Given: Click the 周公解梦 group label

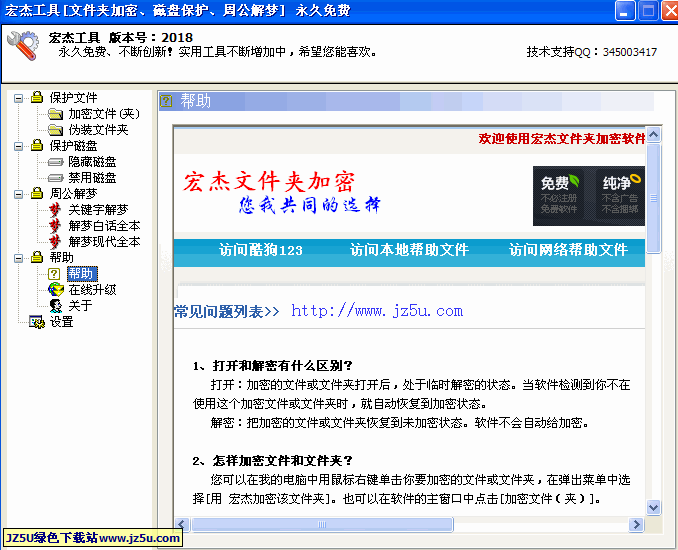Looking at the screenshot, I should (73, 194).
